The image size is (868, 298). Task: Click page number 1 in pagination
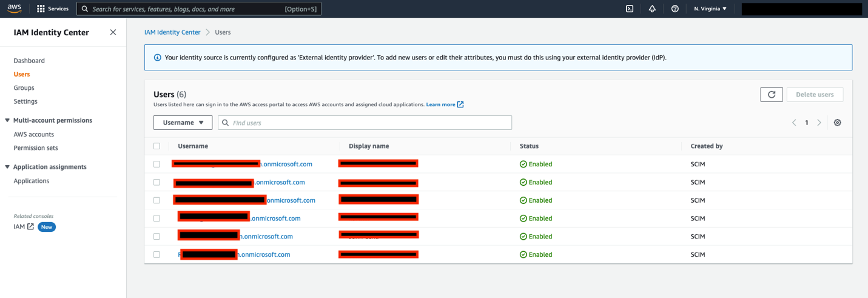click(807, 123)
